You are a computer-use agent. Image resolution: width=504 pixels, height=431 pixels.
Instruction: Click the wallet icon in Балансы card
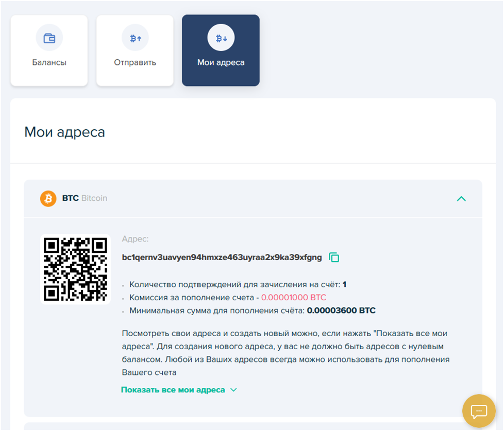49,38
